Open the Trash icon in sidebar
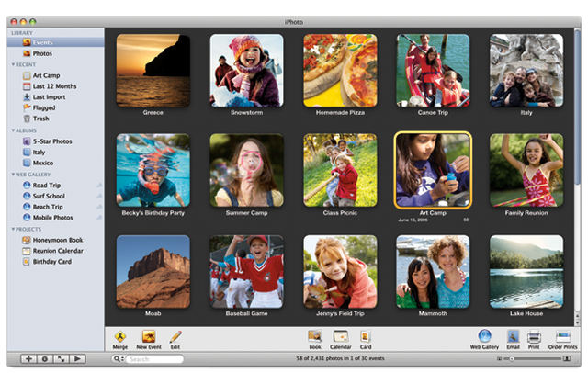588x373 pixels. point(27,119)
